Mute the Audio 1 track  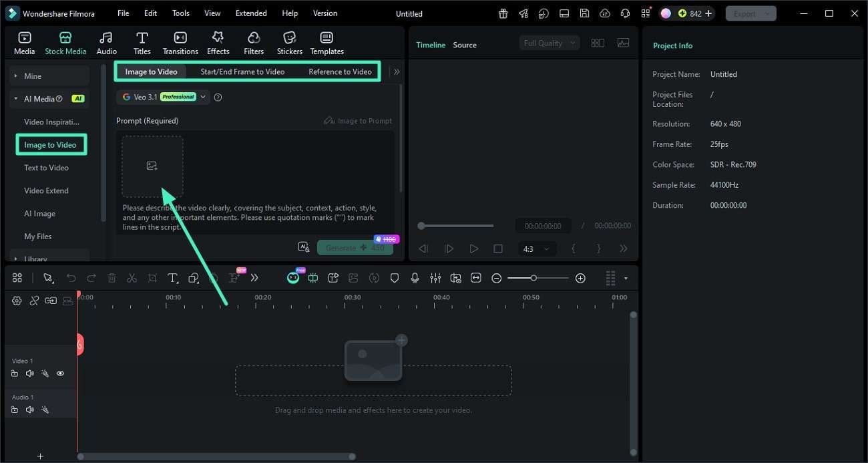click(29, 410)
